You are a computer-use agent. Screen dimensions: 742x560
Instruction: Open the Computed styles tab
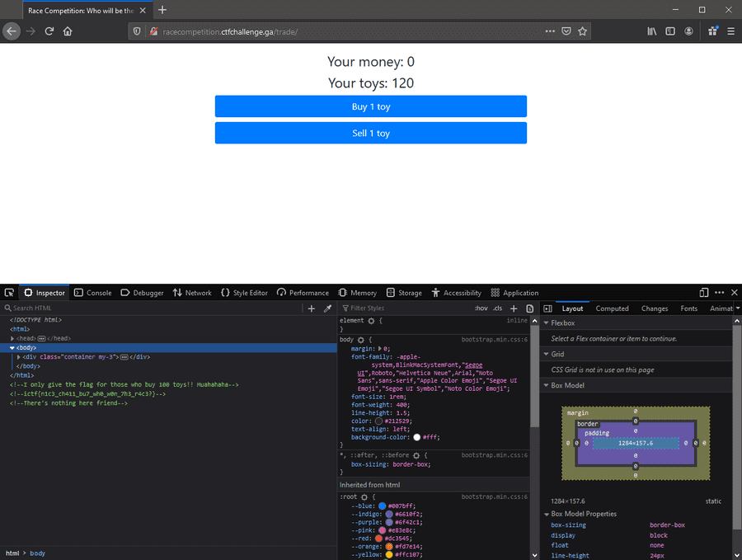(612, 308)
